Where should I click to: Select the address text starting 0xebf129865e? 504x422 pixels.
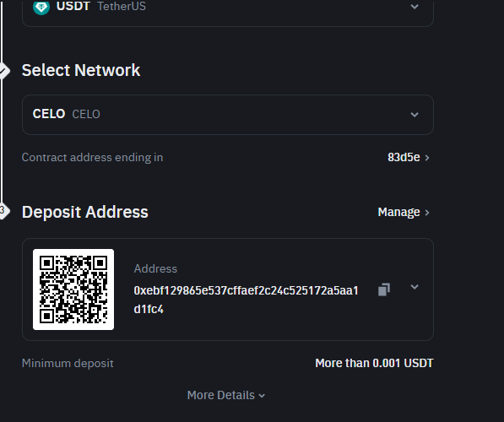click(246, 300)
